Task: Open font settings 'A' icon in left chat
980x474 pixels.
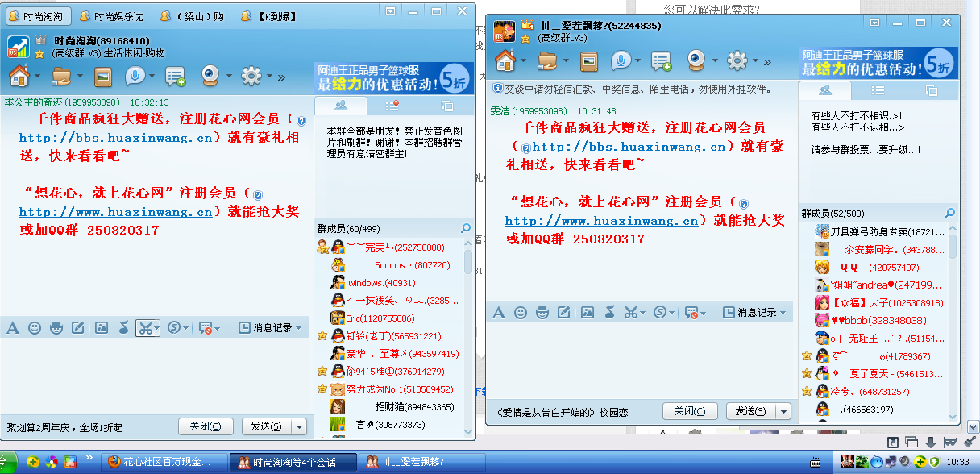Action: coord(13,327)
